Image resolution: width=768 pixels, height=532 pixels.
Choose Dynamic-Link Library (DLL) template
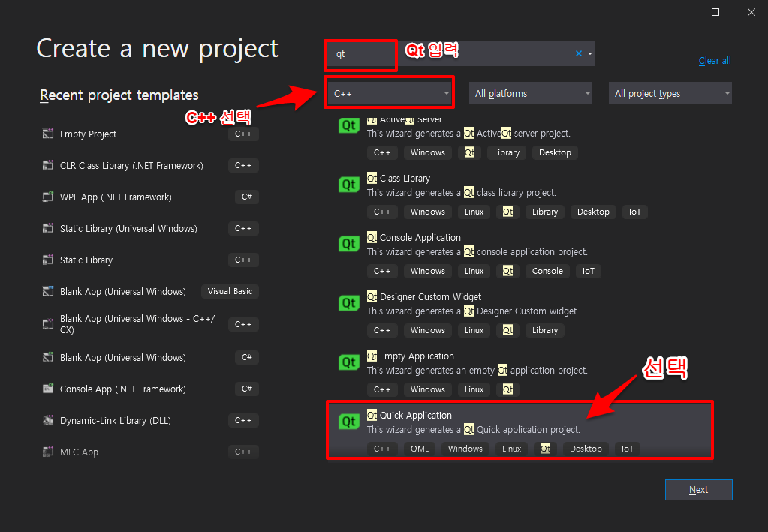pyautogui.click(x=150, y=420)
